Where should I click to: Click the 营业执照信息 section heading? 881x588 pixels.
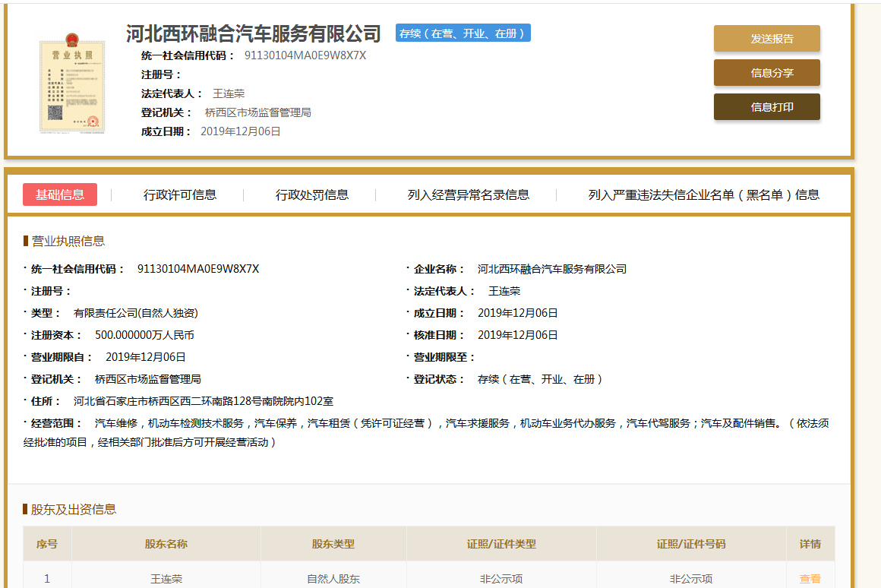(68, 241)
